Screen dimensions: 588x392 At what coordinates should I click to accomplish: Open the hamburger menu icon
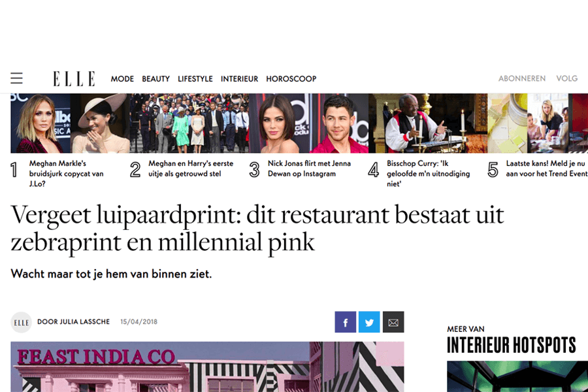16,78
